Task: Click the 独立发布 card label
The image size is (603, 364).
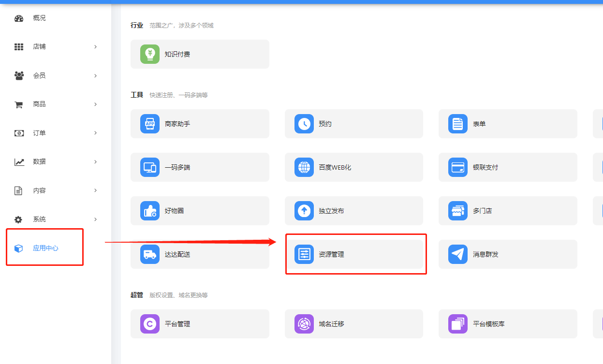Action: coord(331,211)
